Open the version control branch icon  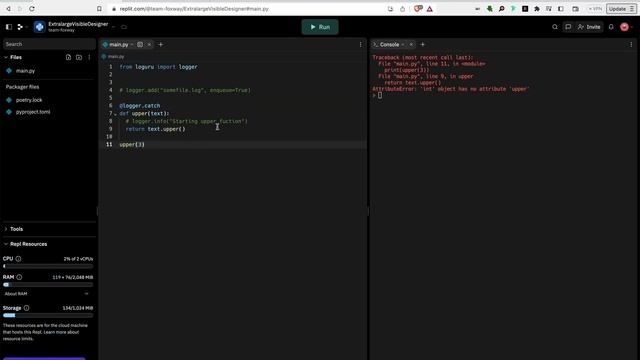tap(20, 27)
